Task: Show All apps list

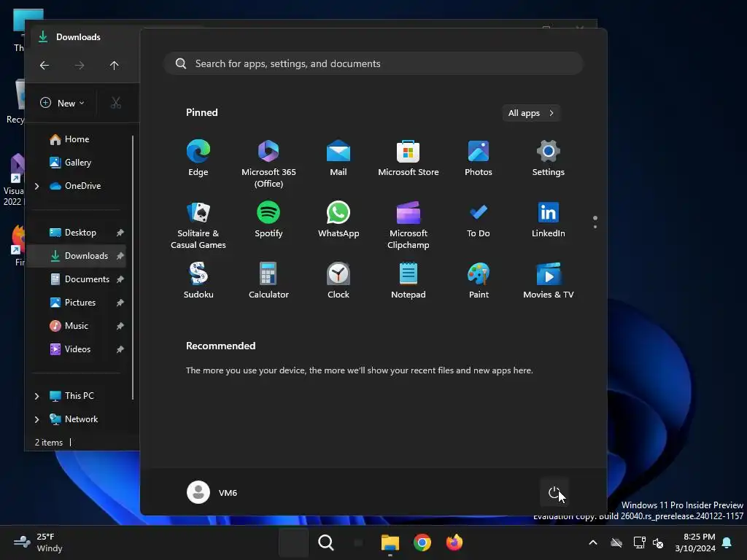Action: (x=531, y=113)
